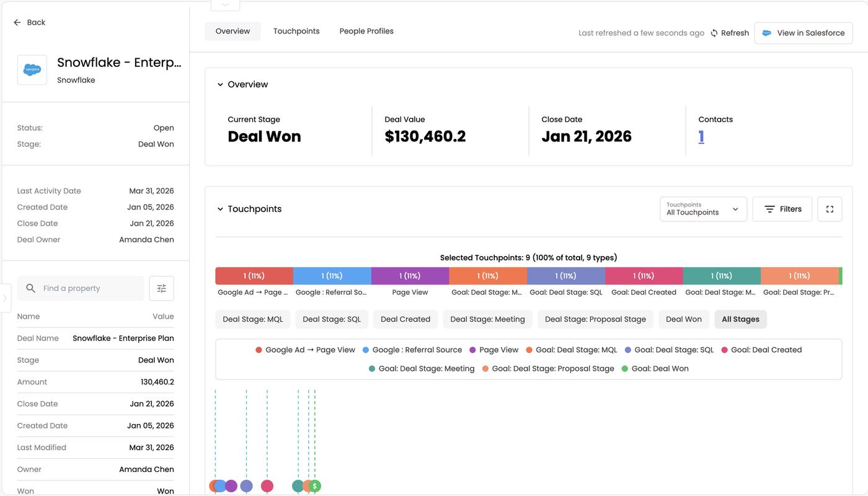Select the Deal Stage: SQL filter

[x=332, y=319]
